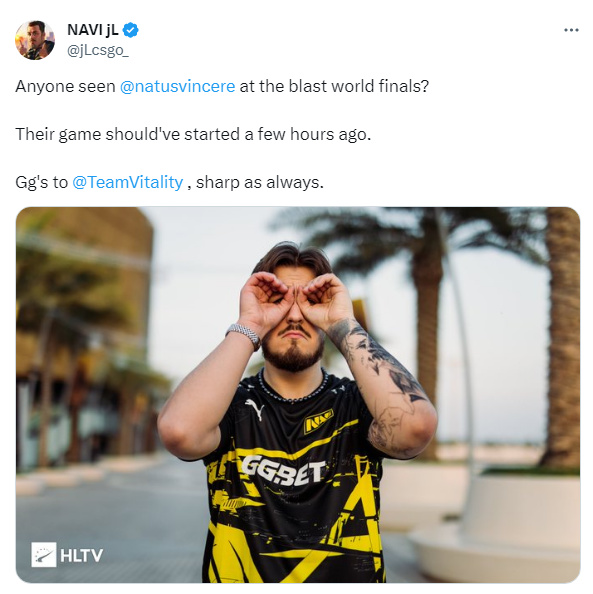Open the @TeamVitality mention link
593x594 pixels.
pos(128,182)
